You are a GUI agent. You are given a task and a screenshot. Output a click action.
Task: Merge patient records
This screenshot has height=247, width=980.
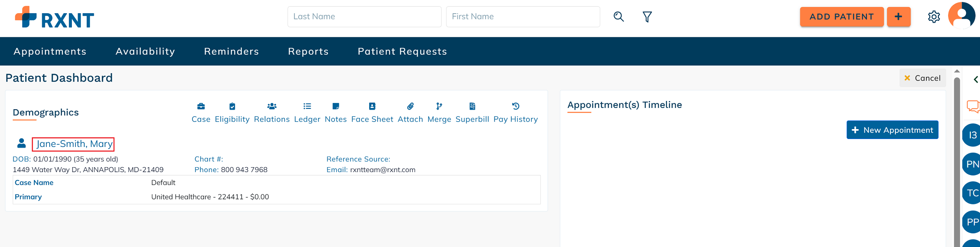pos(439,107)
